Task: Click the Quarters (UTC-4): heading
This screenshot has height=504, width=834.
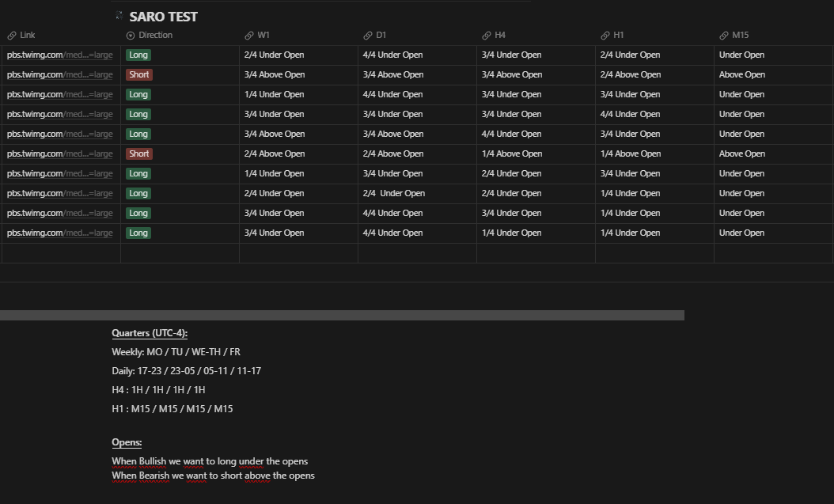Action: point(150,333)
